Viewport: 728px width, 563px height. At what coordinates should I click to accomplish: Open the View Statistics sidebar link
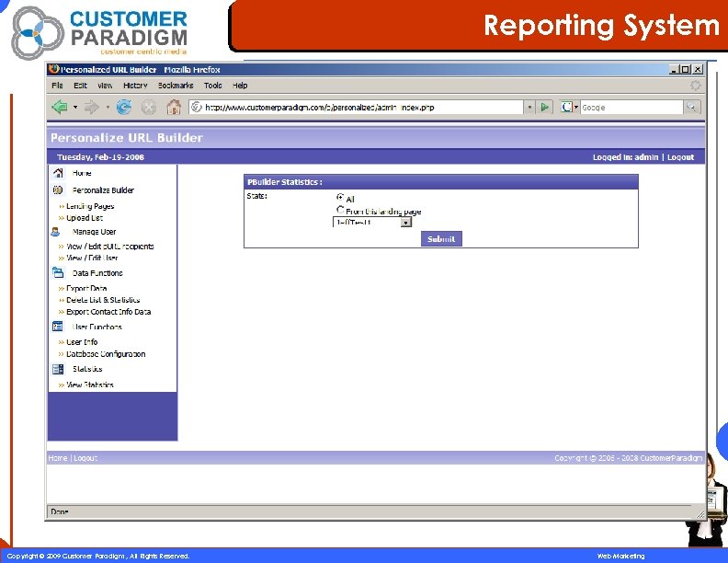click(90, 385)
